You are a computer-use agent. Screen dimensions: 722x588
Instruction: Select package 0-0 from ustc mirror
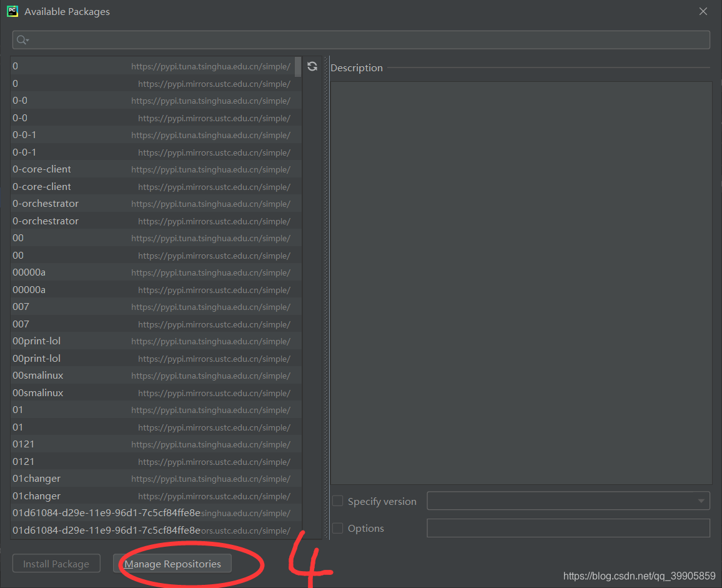[x=156, y=118]
